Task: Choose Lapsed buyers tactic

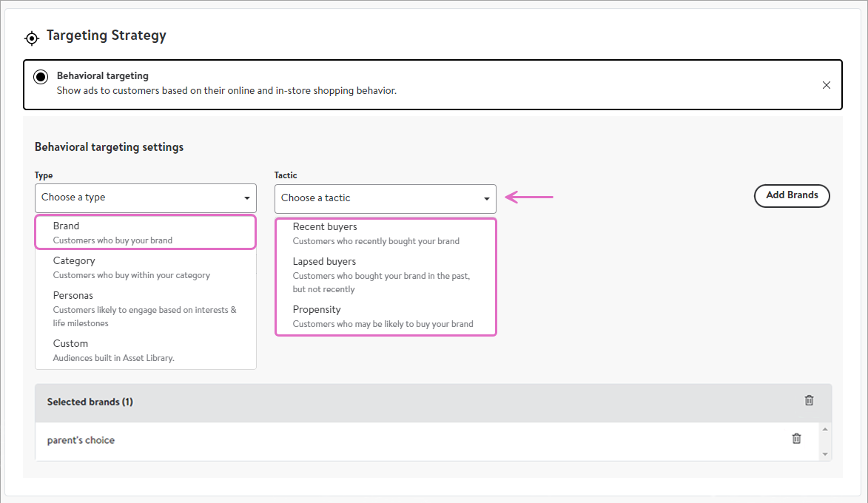Action: 385,274
